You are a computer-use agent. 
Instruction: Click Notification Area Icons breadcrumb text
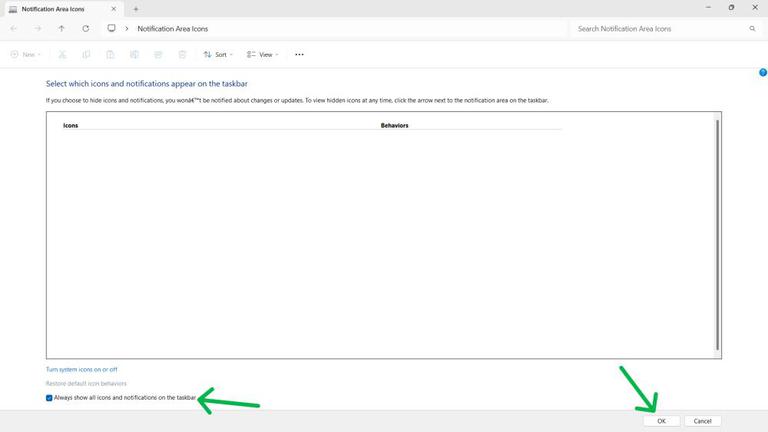tap(172, 29)
